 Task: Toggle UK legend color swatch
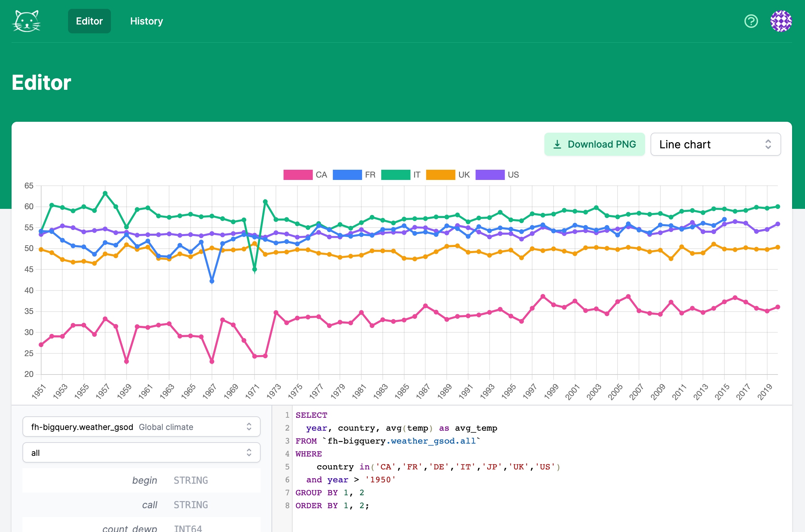(440, 175)
